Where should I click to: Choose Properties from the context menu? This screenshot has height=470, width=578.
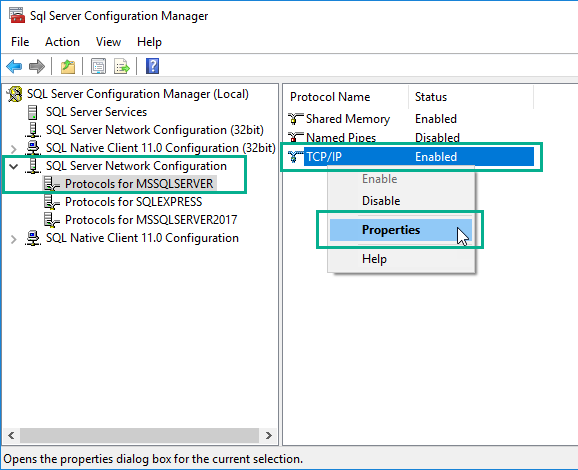point(401,230)
